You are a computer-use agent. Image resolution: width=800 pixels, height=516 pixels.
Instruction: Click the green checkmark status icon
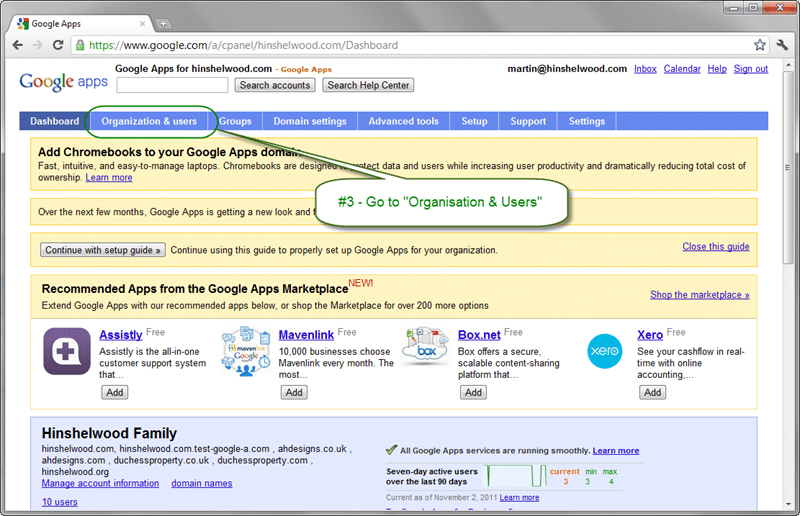(391, 450)
